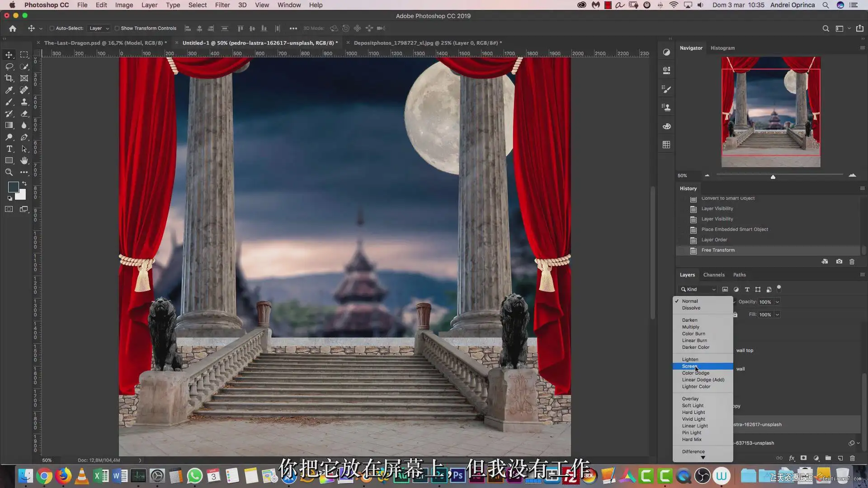Image resolution: width=868 pixels, height=488 pixels.
Task: Click the Free Transform history state
Action: click(x=718, y=250)
